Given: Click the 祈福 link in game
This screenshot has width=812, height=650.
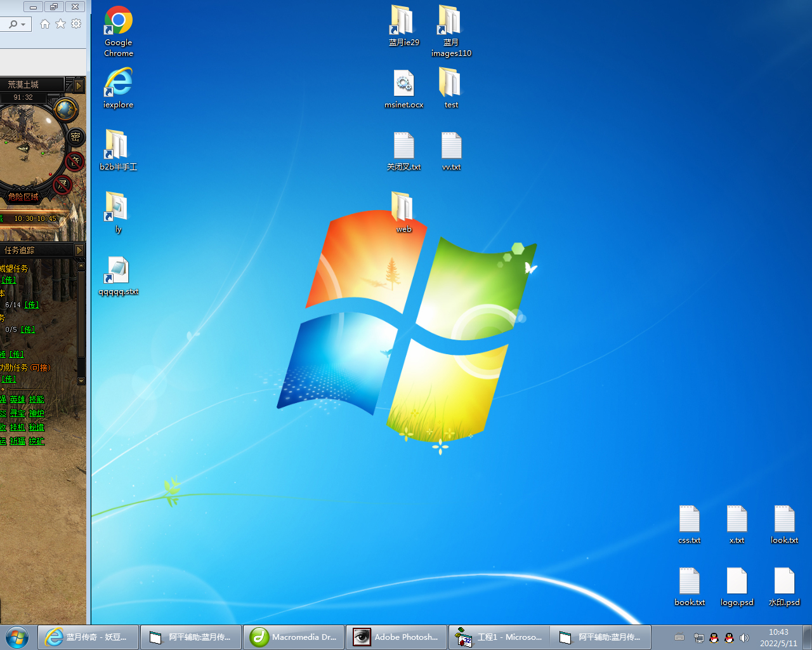Looking at the screenshot, I should point(18,441).
